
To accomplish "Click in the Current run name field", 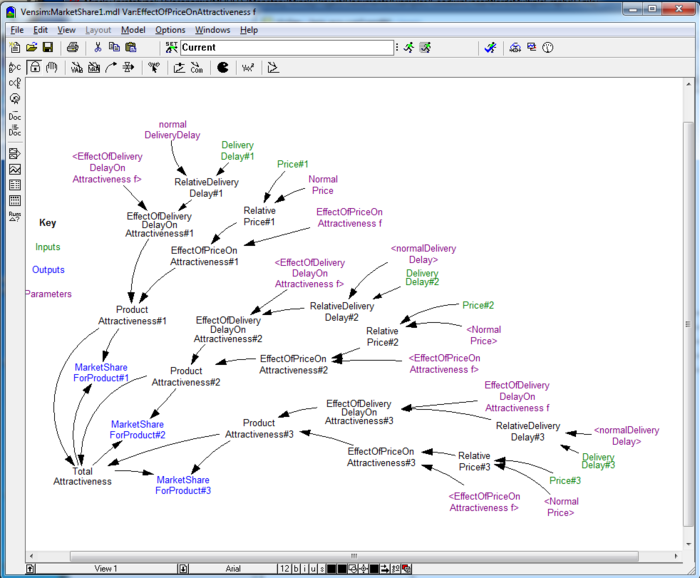I will [x=287, y=47].
